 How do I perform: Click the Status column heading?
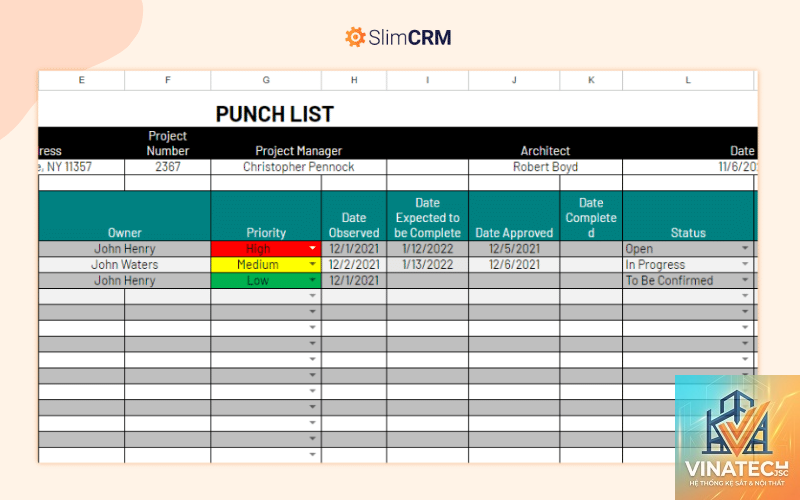tap(688, 216)
